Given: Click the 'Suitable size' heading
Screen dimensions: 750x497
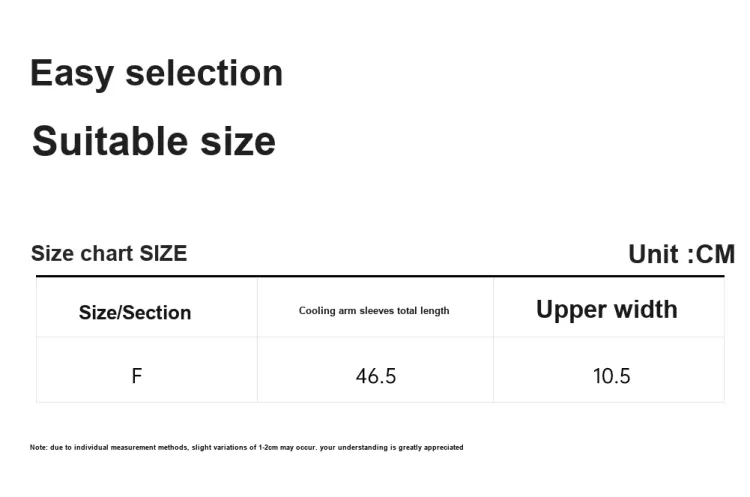Looking at the screenshot, I should pos(154,141).
